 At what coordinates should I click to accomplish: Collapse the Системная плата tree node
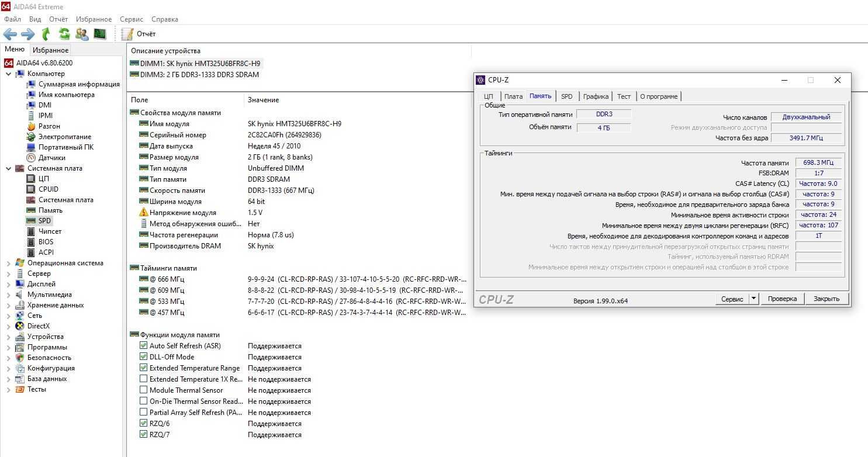(8, 168)
